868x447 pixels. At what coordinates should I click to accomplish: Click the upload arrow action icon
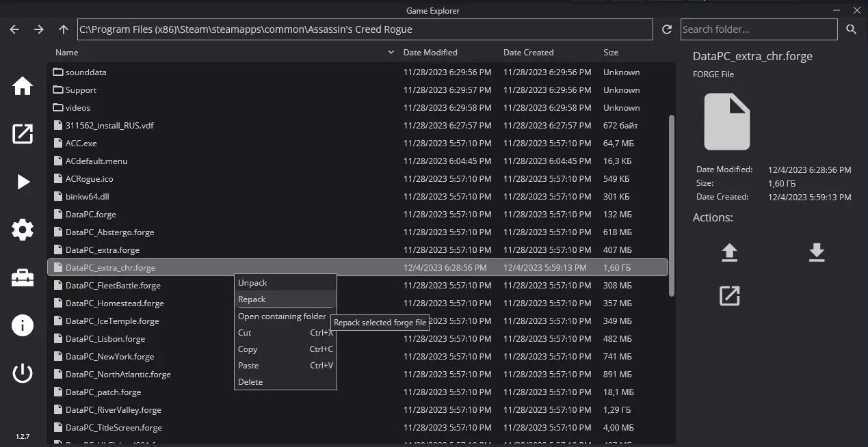[730, 253]
